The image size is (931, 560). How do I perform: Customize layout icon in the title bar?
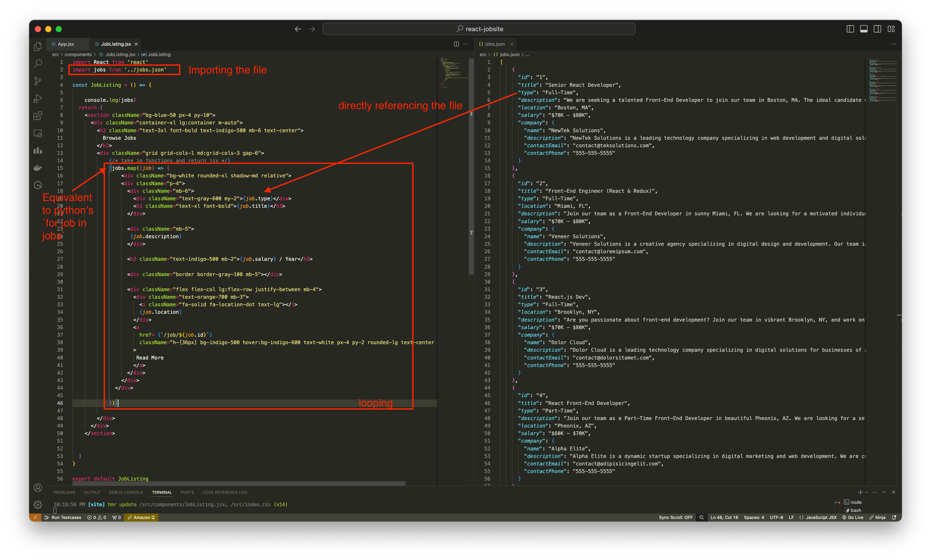(891, 29)
